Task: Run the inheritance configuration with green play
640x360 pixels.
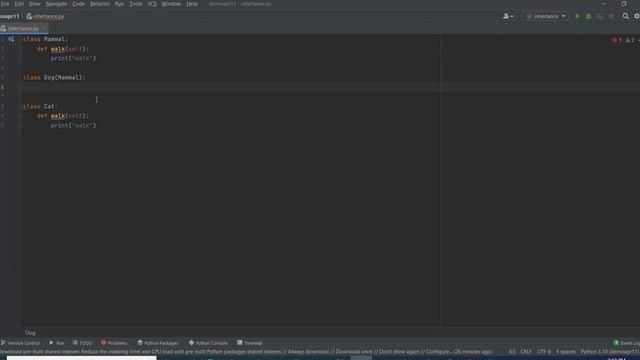Action: pyautogui.click(x=577, y=16)
